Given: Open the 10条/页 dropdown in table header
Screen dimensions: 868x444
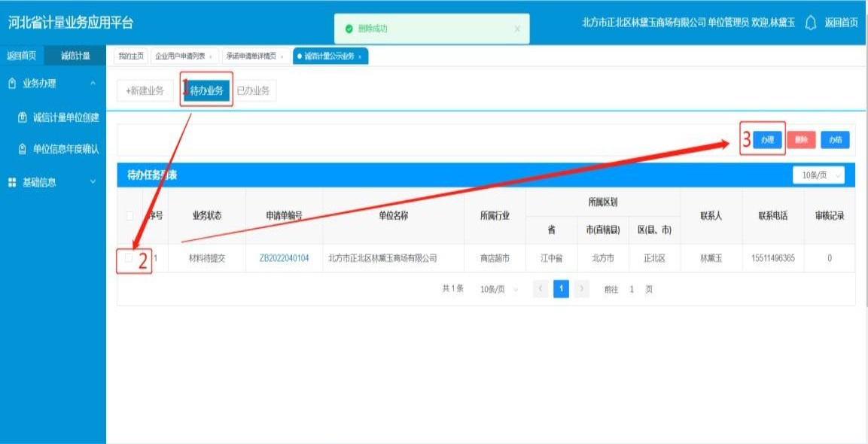Looking at the screenshot, I should [x=818, y=175].
